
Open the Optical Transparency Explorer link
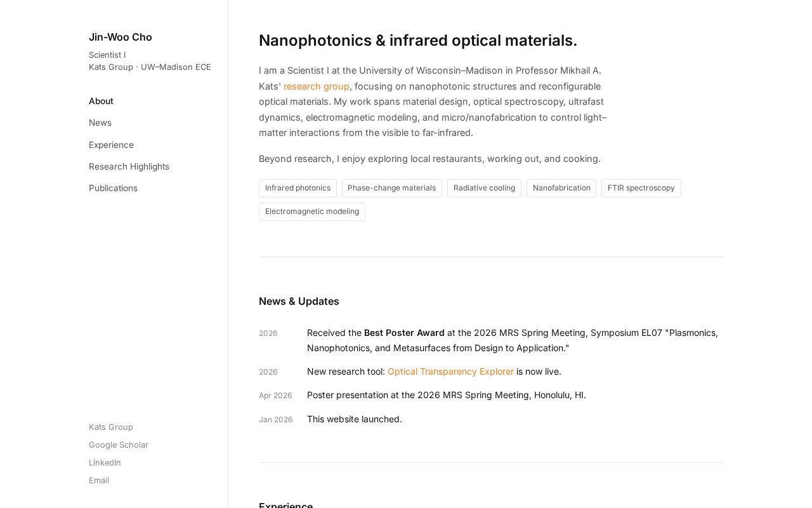point(450,371)
